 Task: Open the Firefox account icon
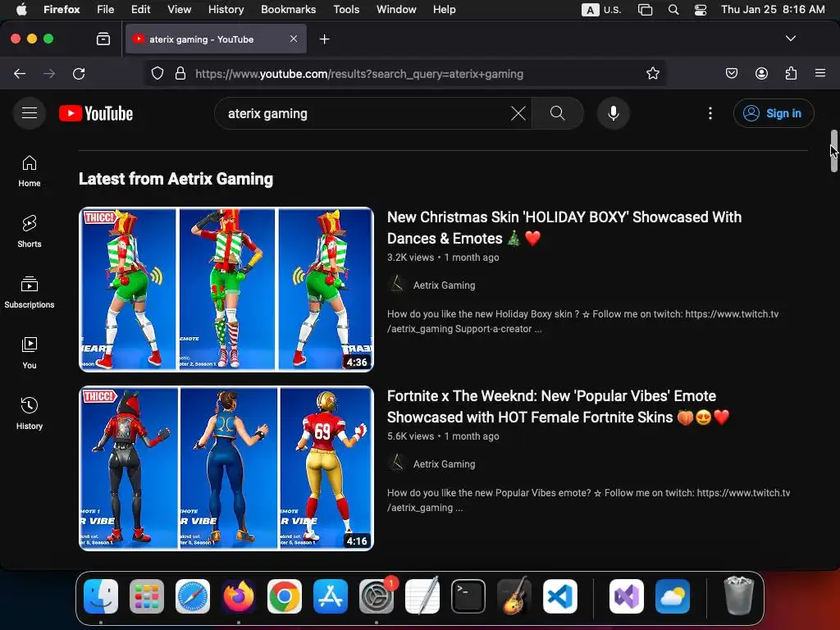(761, 73)
